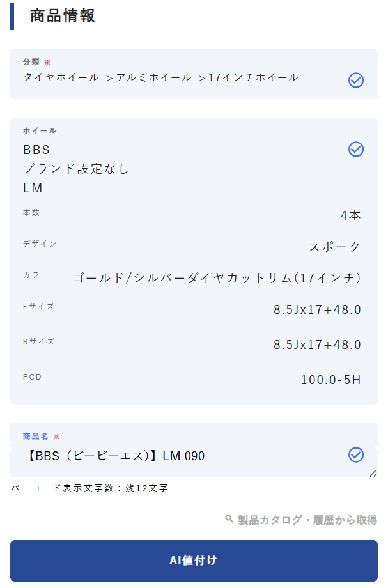The height and width of the screenshot is (588, 388).
Task: Click the LM model name line
Action: click(x=33, y=188)
